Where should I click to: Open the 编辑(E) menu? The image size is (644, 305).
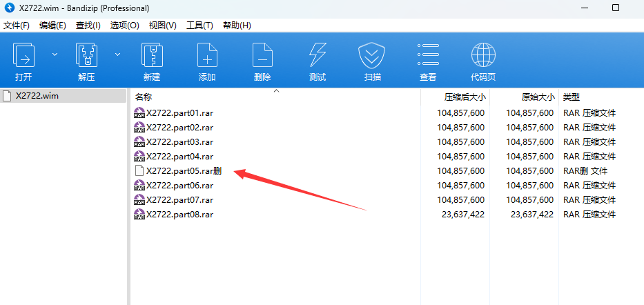[52, 26]
